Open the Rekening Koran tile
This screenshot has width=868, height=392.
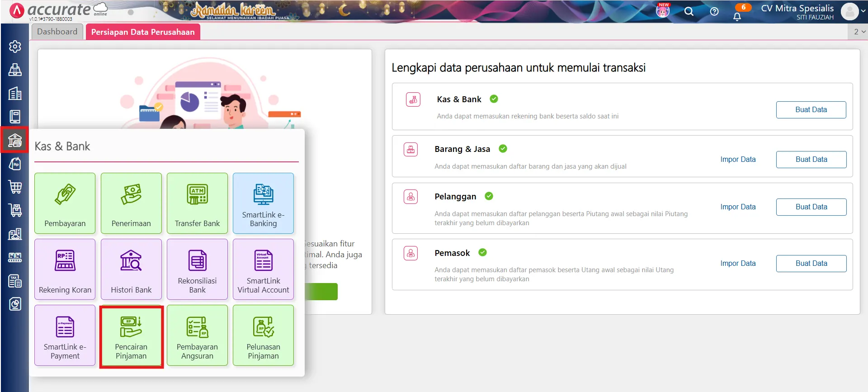(x=65, y=269)
